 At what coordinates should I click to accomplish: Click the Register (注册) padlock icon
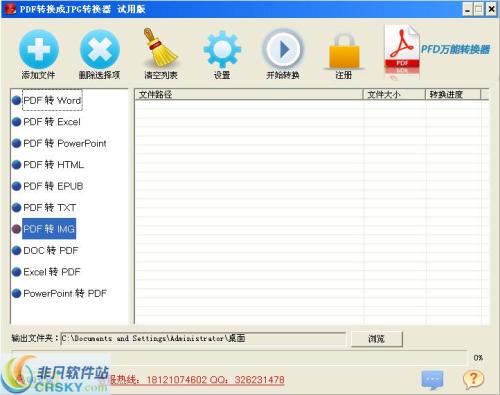(344, 51)
